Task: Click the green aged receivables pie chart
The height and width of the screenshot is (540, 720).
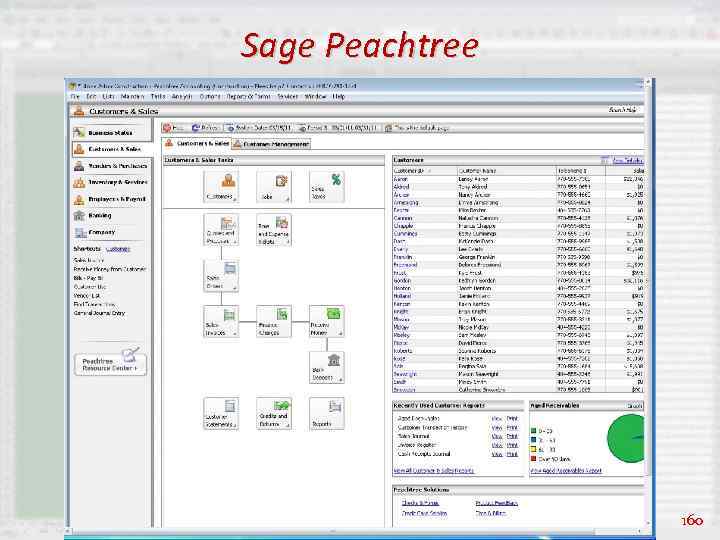Action: coord(626,438)
